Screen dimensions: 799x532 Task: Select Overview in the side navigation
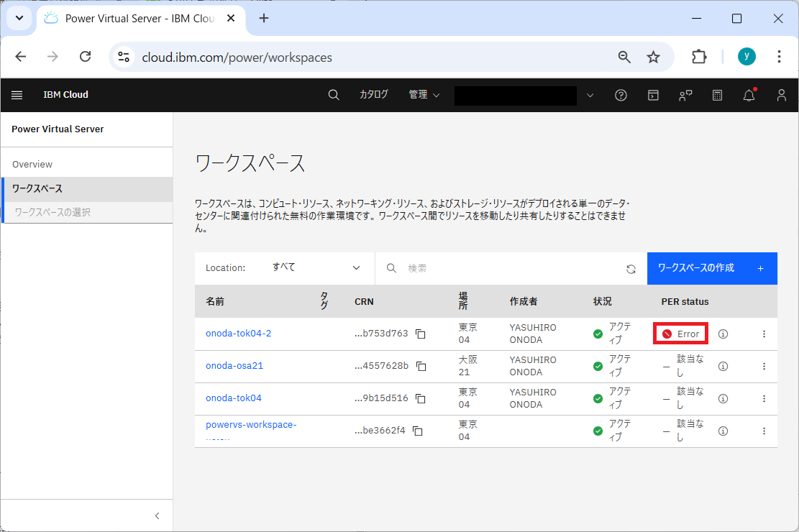tap(32, 165)
